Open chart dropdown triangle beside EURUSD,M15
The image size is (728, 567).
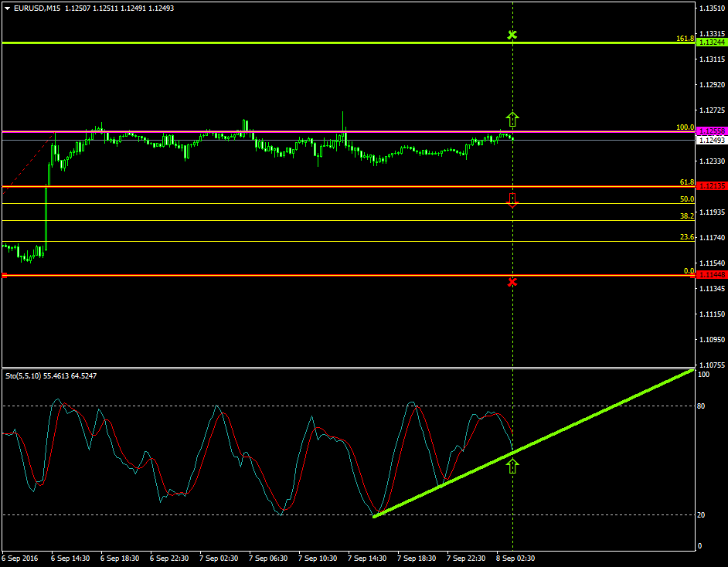pos(7,8)
